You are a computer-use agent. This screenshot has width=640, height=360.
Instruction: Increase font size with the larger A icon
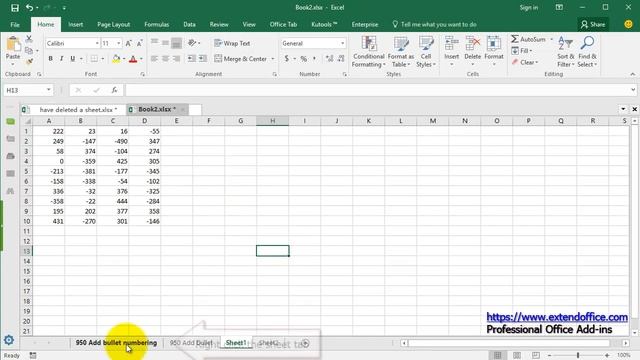click(129, 43)
